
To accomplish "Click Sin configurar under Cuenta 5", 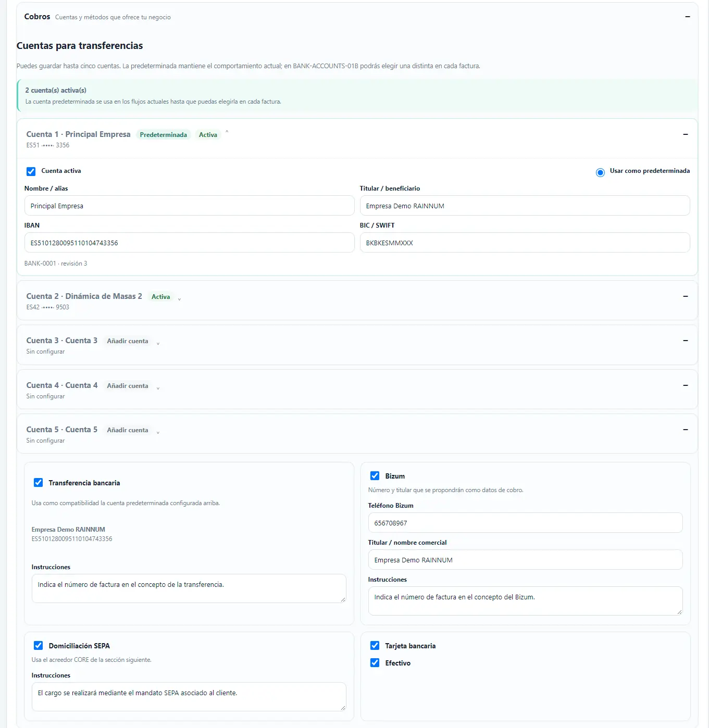I will click(x=45, y=441).
